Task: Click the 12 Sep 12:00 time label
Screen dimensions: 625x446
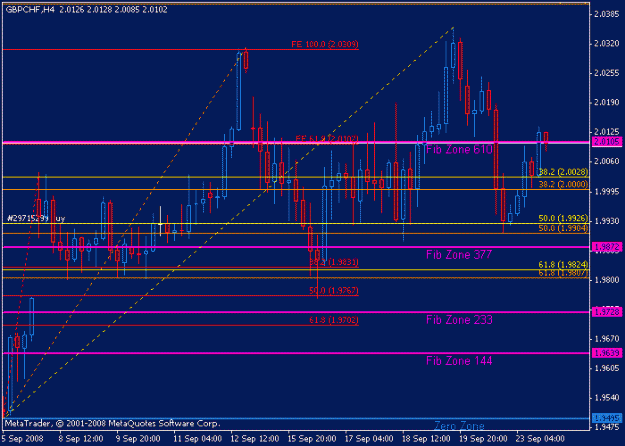Action: click(254, 439)
